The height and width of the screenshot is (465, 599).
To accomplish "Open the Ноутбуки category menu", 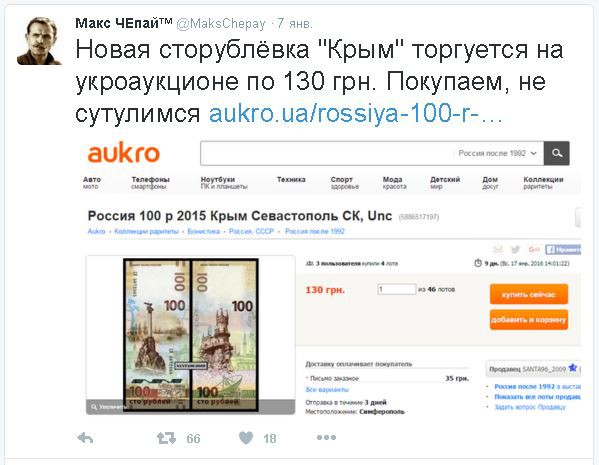I will [224, 183].
